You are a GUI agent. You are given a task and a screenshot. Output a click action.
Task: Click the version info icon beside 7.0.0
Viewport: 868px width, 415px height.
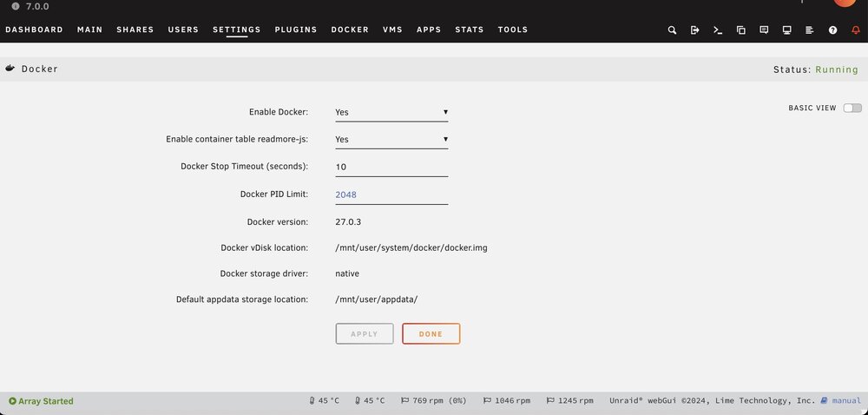coord(16,7)
